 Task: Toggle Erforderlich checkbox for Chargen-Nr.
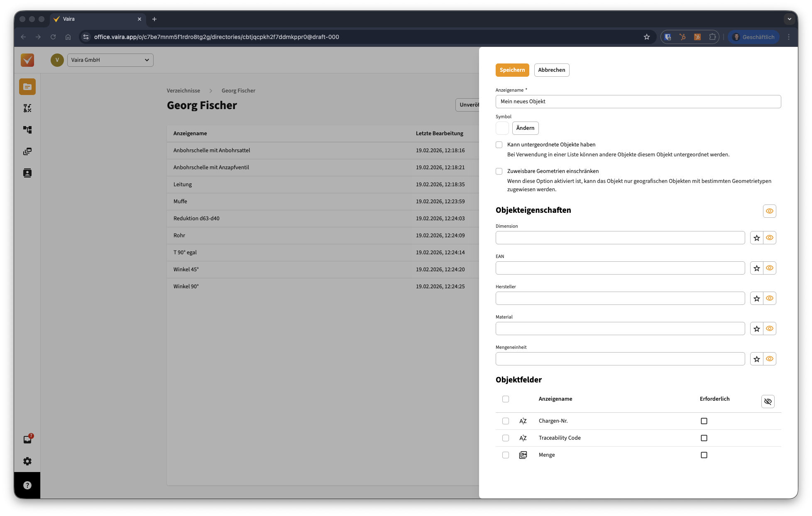tap(704, 421)
